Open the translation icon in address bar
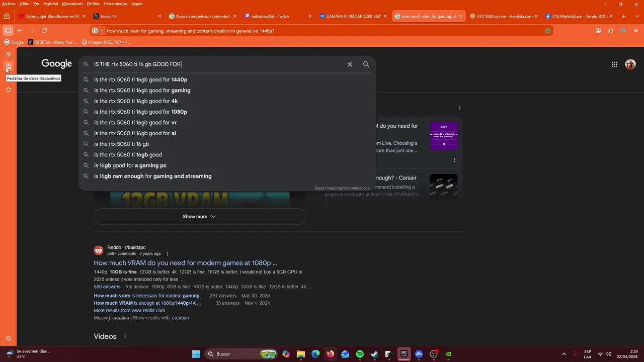The width and height of the screenshot is (644, 362). coord(548,31)
